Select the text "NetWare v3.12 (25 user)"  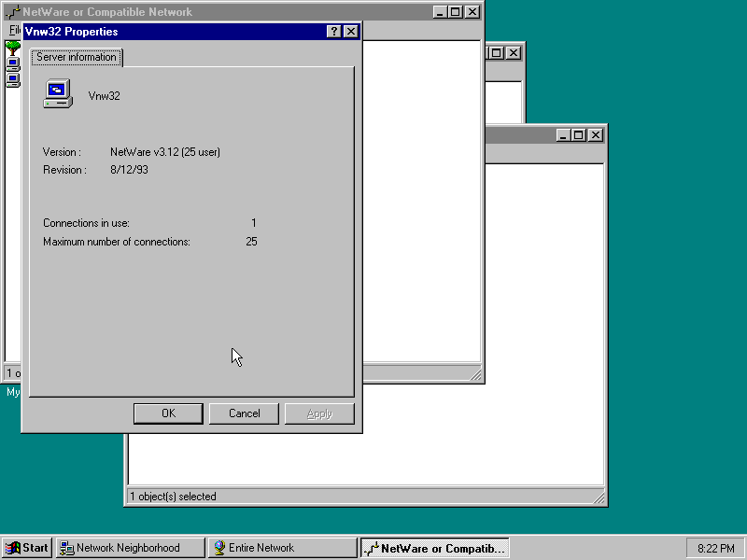tap(165, 152)
